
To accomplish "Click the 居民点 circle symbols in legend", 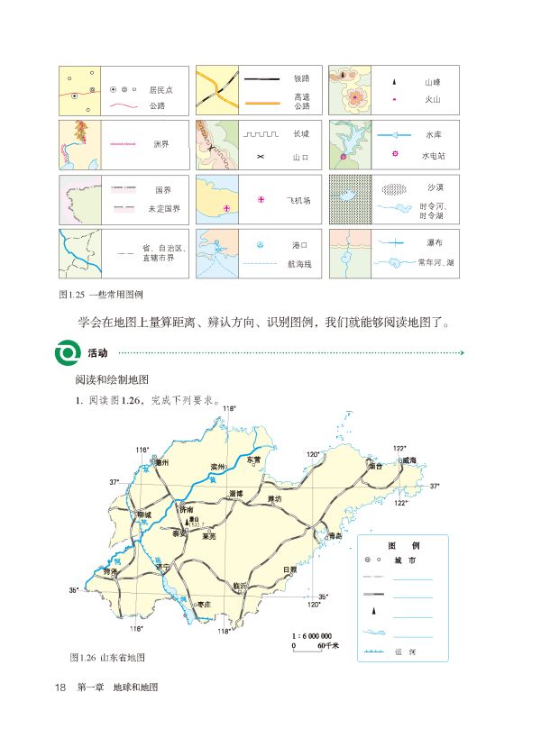I will click(124, 90).
